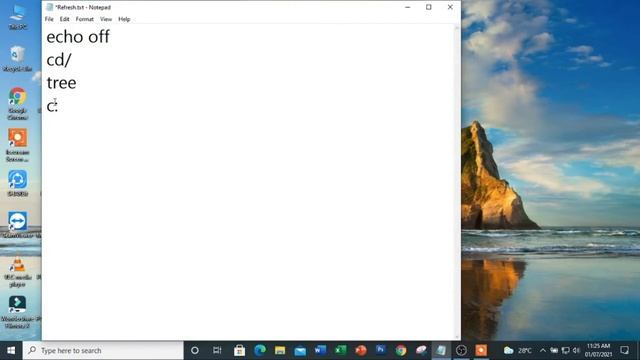Open the Windows Start menu
640x360 pixels.
click(11, 350)
